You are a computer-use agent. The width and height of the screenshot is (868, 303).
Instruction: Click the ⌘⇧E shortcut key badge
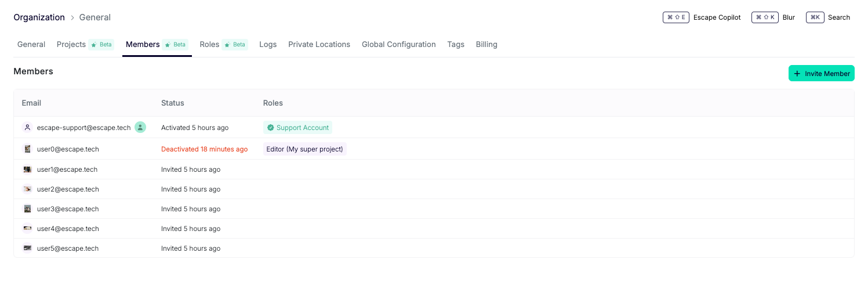click(676, 17)
